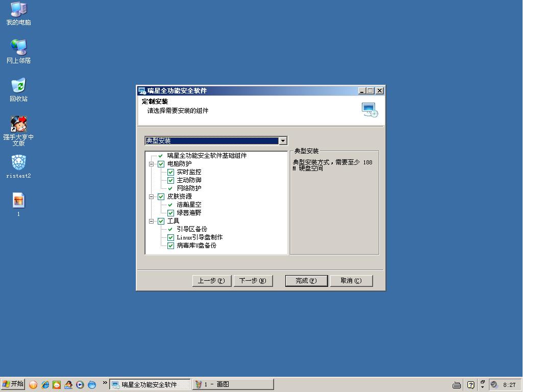The height and width of the screenshot is (392, 543).
Task: Select the ristest2 desktop icon
Action: [19, 166]
